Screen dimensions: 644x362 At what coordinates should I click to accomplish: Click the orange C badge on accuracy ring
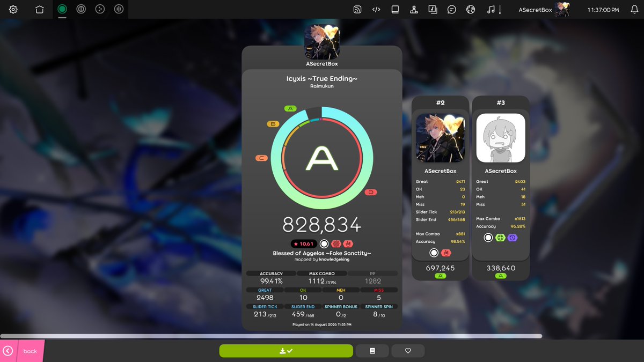pyautogui.click(x=262, y=158)
